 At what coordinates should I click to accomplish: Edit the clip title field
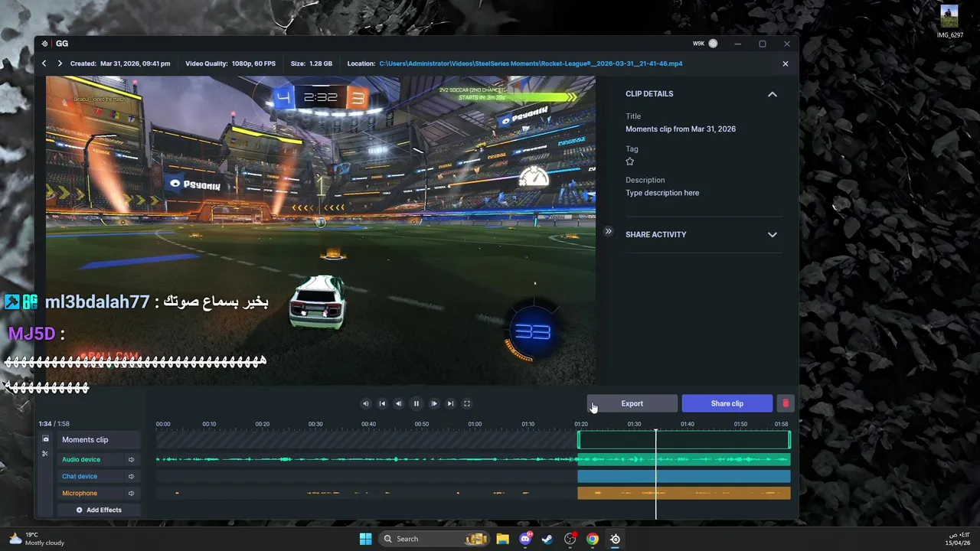pyautogui.click(x=681, y=129)
